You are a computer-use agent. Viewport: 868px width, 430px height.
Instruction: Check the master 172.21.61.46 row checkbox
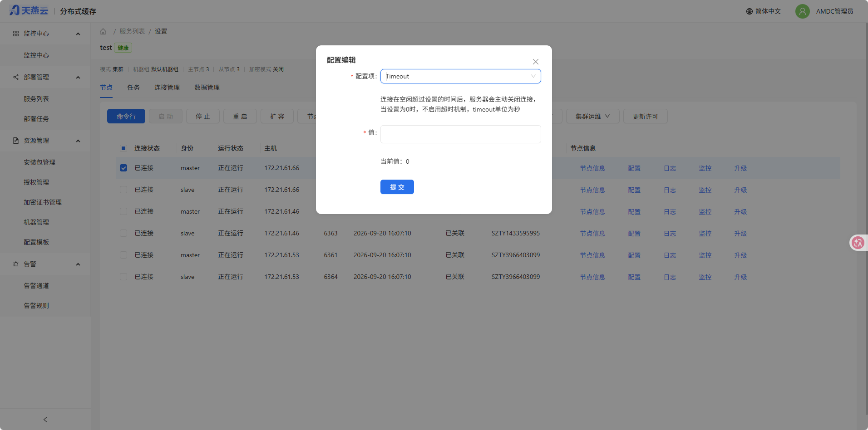click(123, 211)
